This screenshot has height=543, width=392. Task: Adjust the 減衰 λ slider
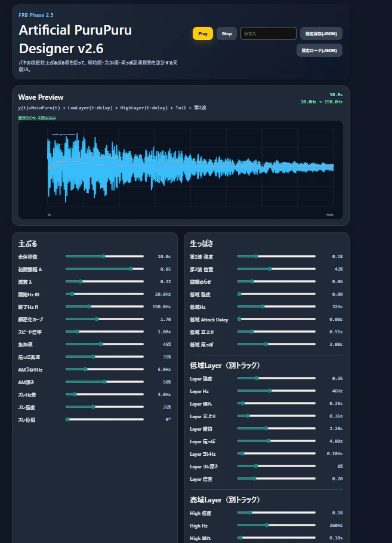pyautogui.click(x=104, y=281)
